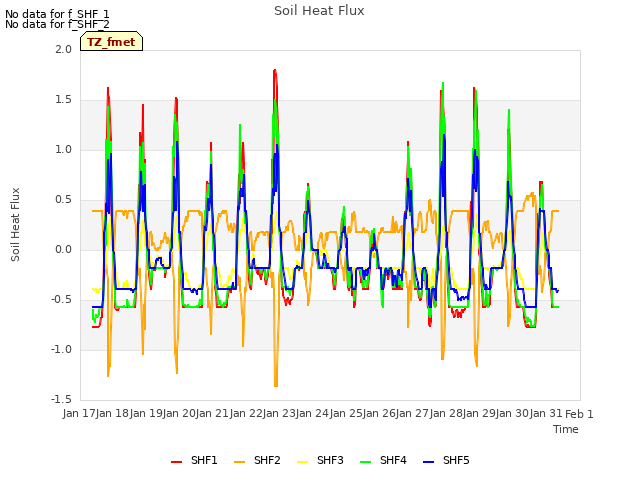
Task: Click the SHF1 red legend swatch
Action: (176, 461)
